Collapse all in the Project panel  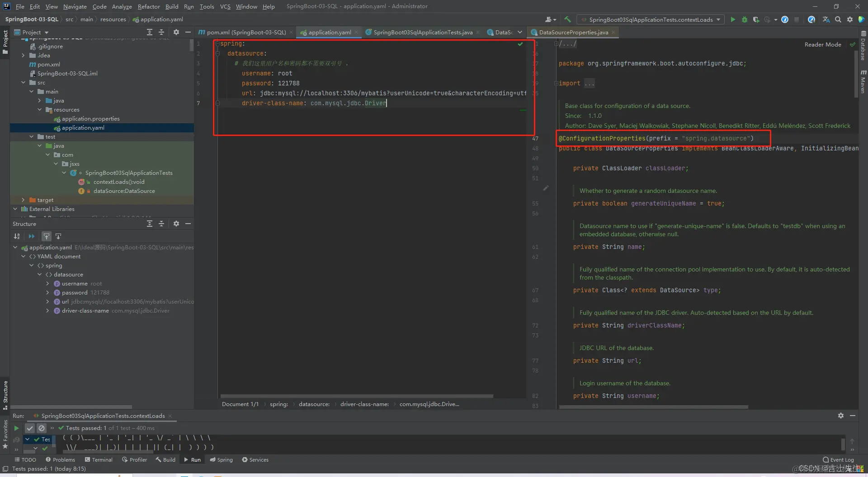(161, 32)
